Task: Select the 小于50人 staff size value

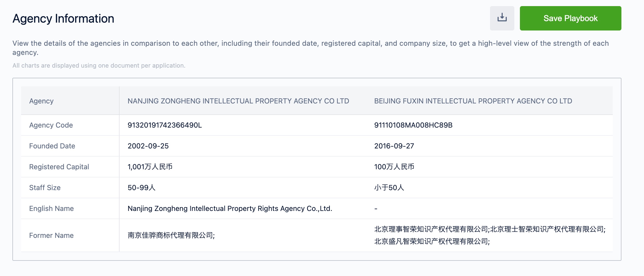Action: [389, 188]
